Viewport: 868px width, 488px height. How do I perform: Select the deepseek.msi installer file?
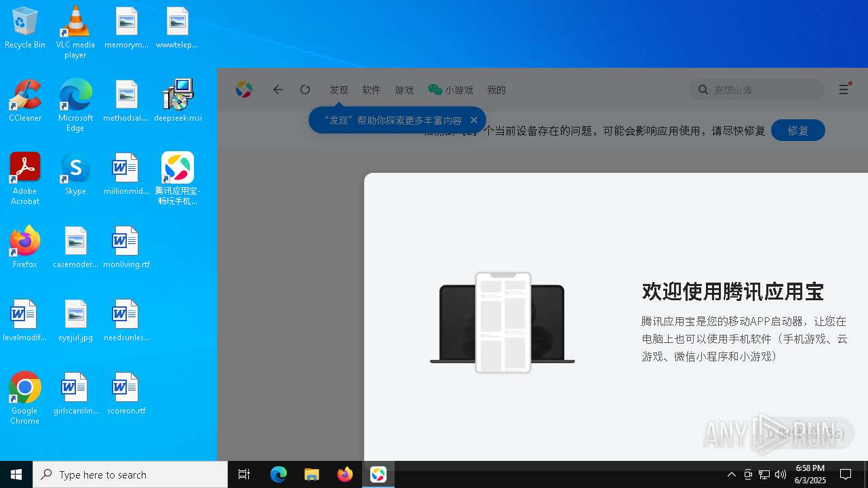point(178,100)
